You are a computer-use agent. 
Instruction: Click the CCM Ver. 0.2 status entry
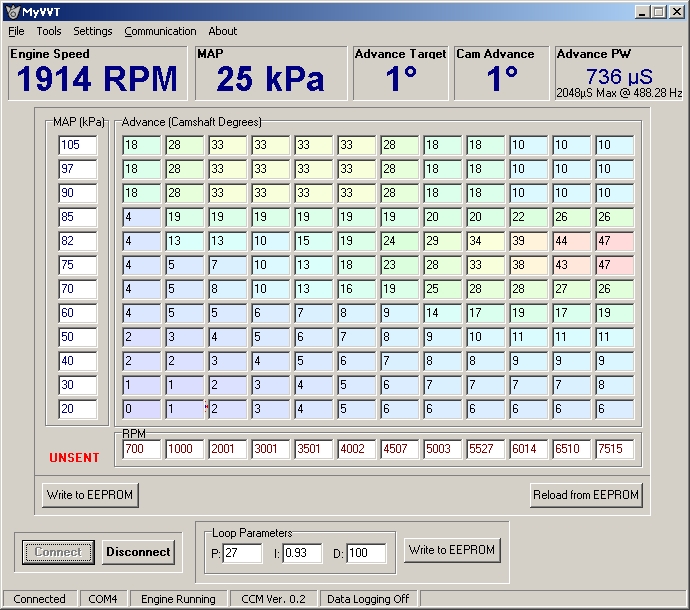[x=273, y=599]
